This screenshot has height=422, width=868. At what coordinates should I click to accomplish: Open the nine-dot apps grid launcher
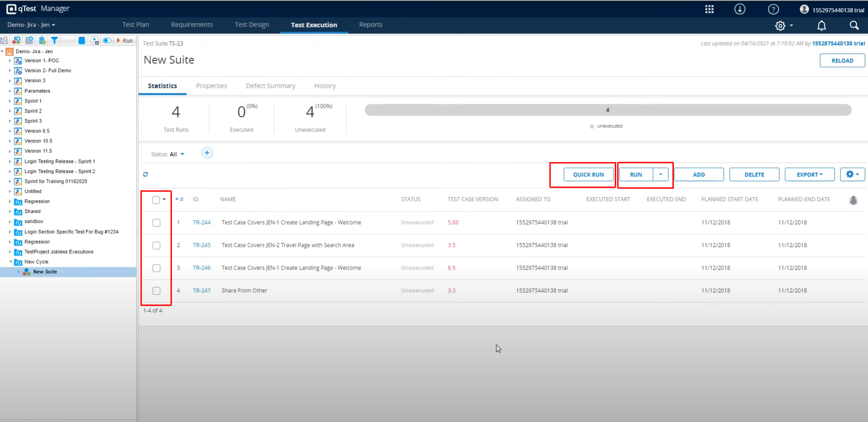click(x=709, y=9)
